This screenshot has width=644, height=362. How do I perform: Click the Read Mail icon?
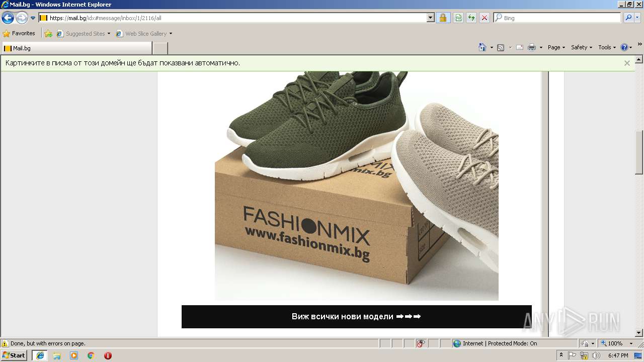point(520,47)
